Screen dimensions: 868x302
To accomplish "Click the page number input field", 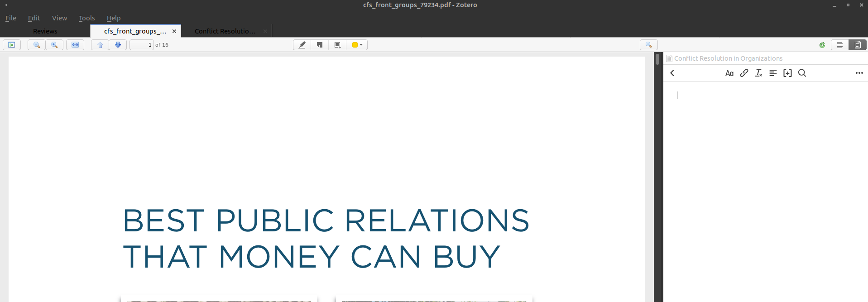I will tap(142, 45).
